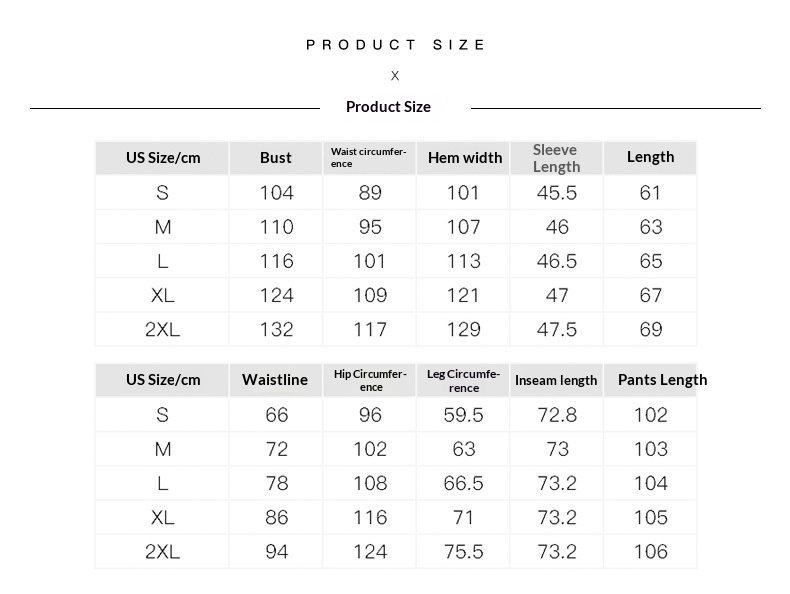Click the sleeve length value 45.5
Screen dimensions: 790x594
(x=557, y=194)
